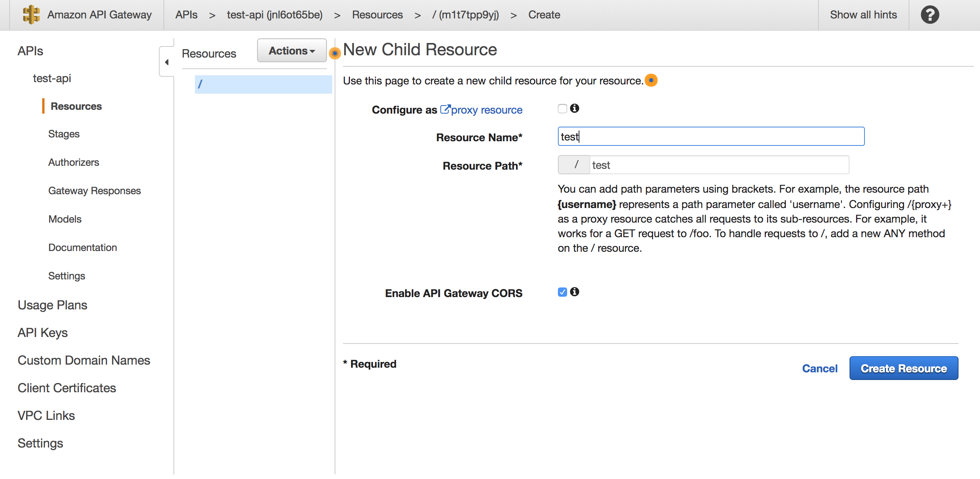Click Show all hints

863,15
